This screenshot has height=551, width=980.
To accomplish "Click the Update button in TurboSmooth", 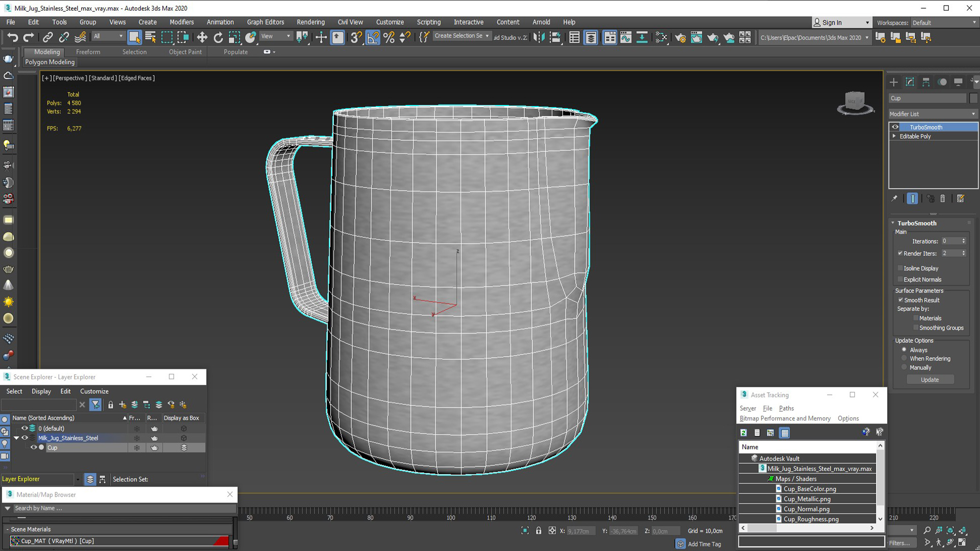I will [930, 380].
